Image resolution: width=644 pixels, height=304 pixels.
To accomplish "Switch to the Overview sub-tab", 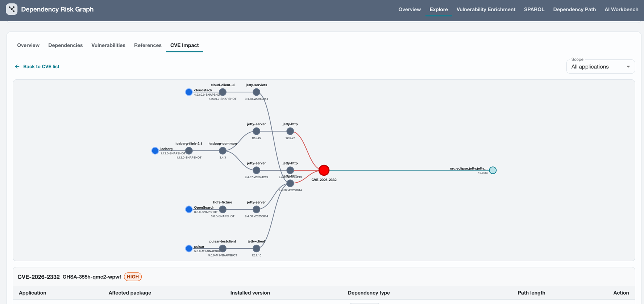I will click(28, 45).
